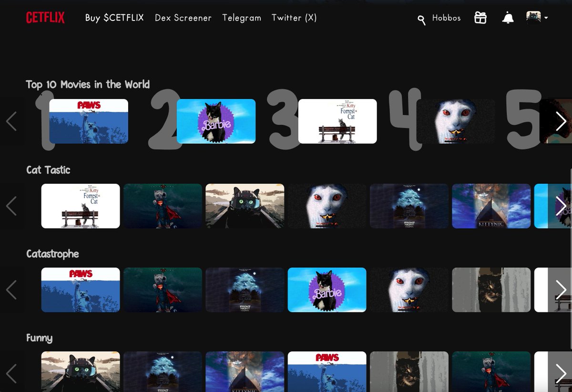Viewport: 572px width, 392px height.
Task: Open the Telegram link
Action: [x=242, y=18]
